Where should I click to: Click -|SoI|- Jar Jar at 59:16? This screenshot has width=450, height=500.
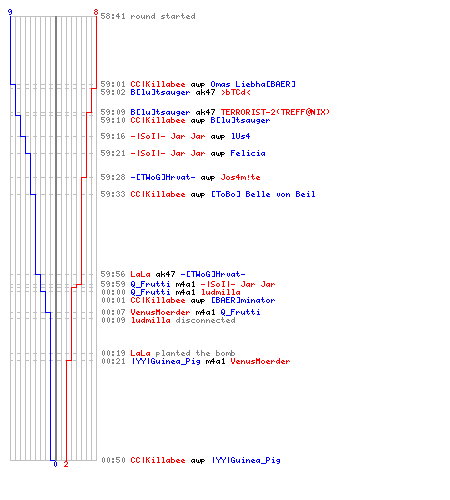(168, 136)
